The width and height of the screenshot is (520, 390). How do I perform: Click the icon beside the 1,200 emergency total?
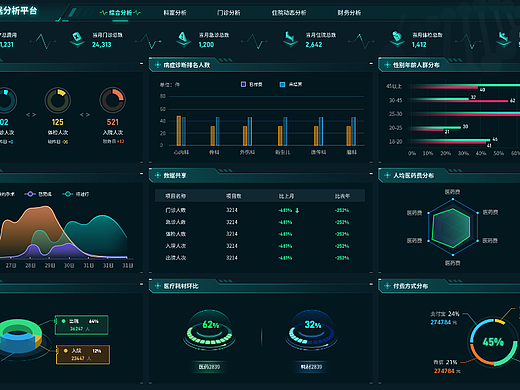tap(183, 39)
